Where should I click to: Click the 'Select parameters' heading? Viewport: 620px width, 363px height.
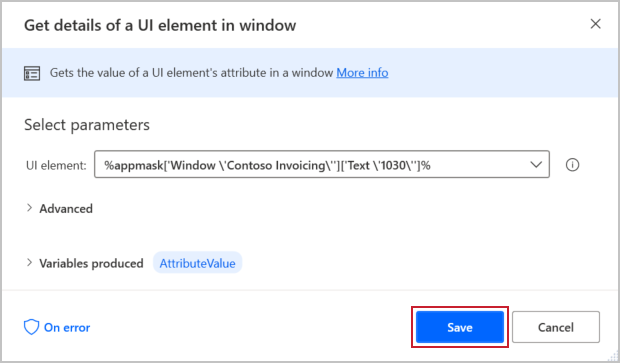click(x=87, y=125)
